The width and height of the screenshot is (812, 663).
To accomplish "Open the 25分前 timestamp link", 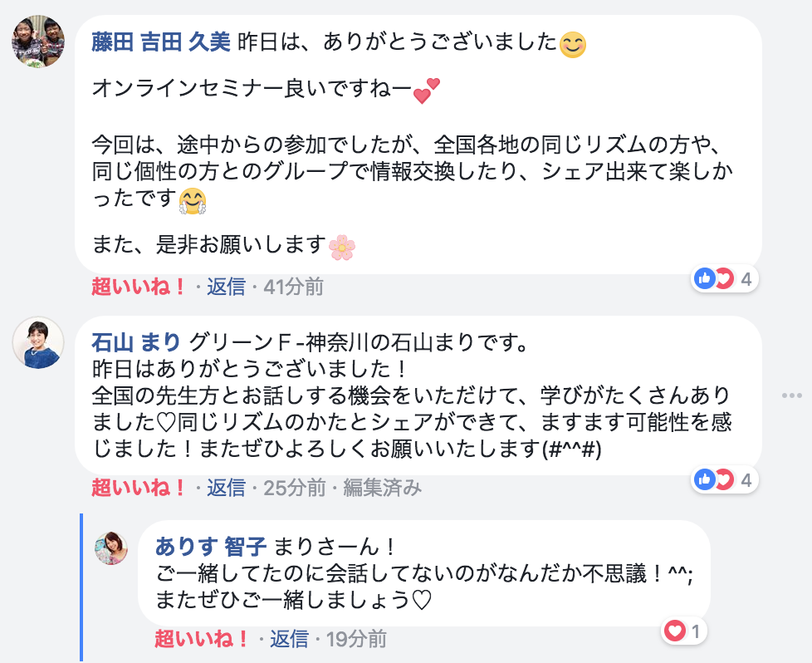I will (294, 488).
